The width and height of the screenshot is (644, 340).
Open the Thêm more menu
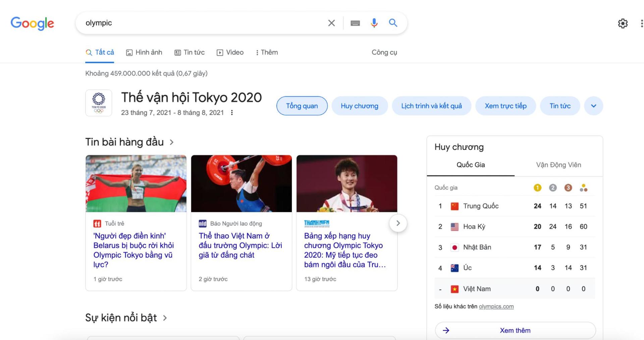(x=267, y=52)
